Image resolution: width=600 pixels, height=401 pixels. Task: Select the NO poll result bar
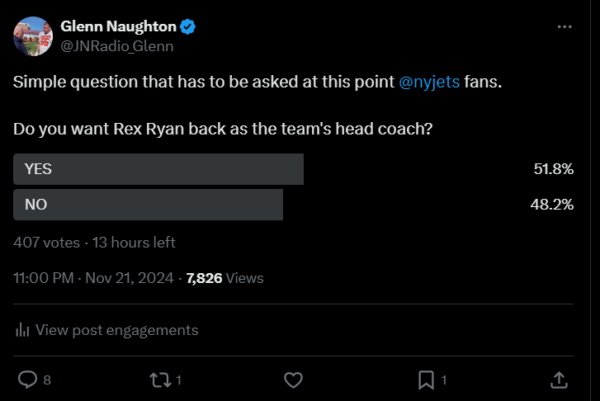tap(148, 204)
